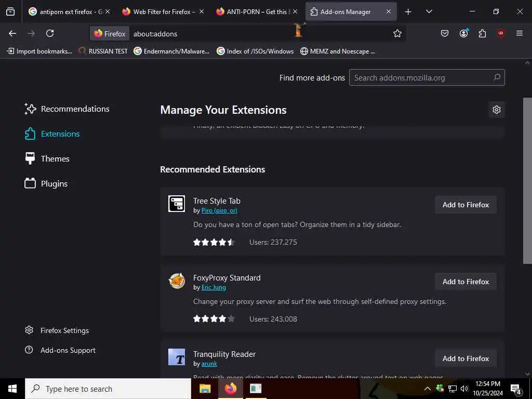The image size is (532, 399).
Task: Open the Index of /ISOs/Windows bookmark
Action: click(x=255, y=51)
